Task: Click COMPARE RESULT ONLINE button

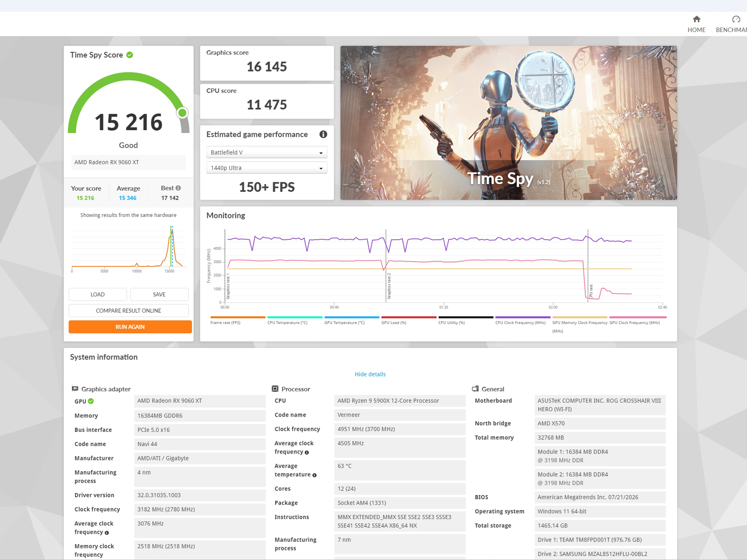Action: pyautogui.click(x=128, y=311)
